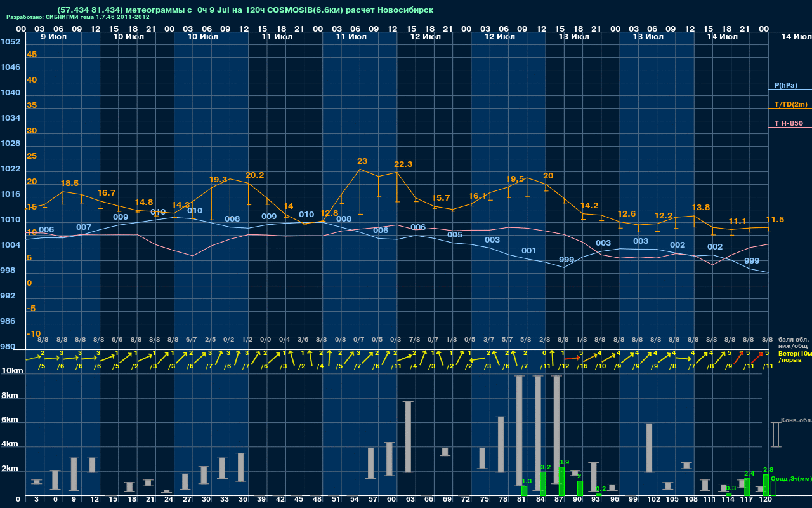812x508 pixels.
Task: Select temperature value 13.8
Action: (701, 207)
